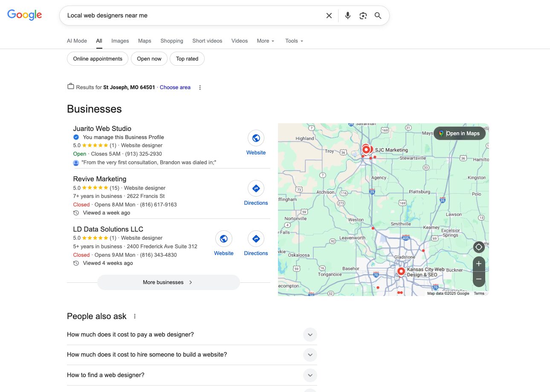Click the Choose area link
The height and width of the screenshot is (392, 550).
coord(175,87)
